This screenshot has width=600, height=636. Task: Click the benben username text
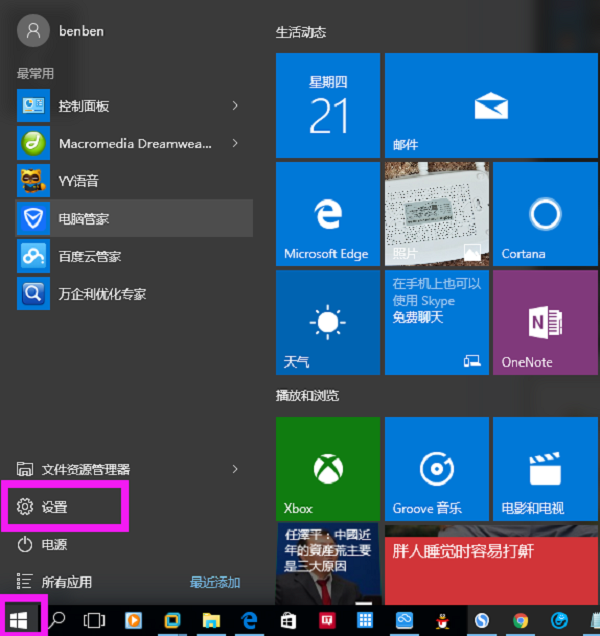pyautogui.click(x=82, y=31)
